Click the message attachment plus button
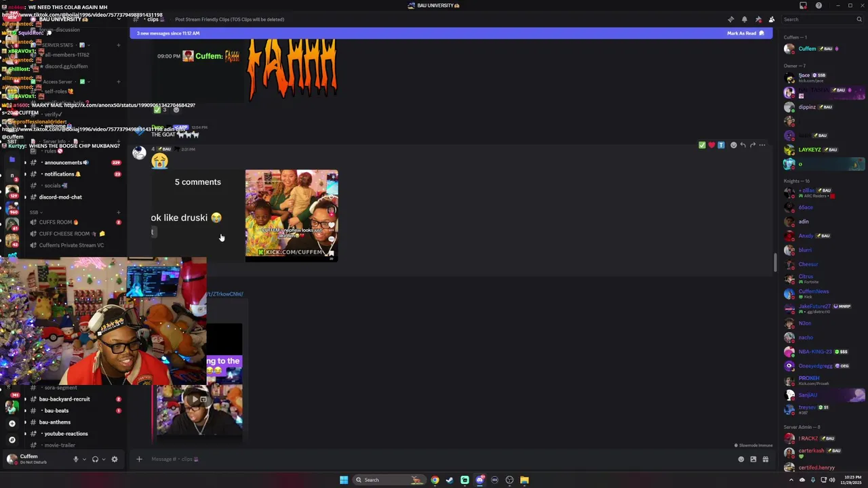Viewport: 868px width, 488px height. (139, 460)
